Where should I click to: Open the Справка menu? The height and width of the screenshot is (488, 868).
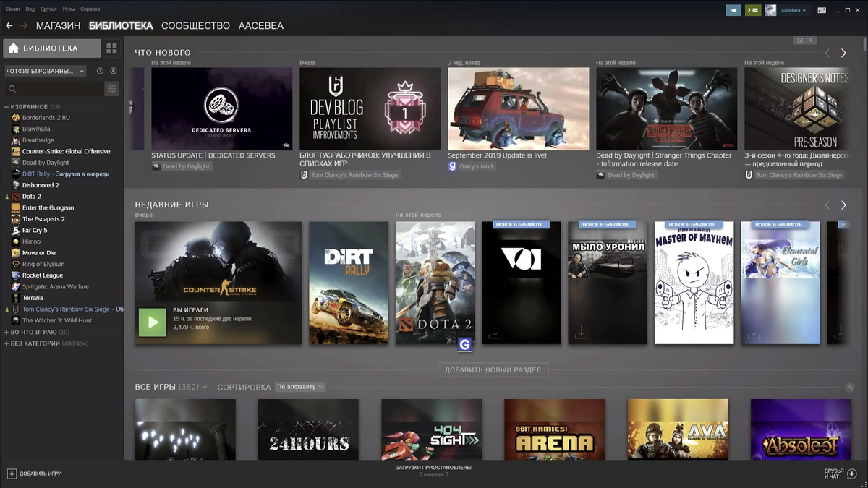tap(90, 9)
